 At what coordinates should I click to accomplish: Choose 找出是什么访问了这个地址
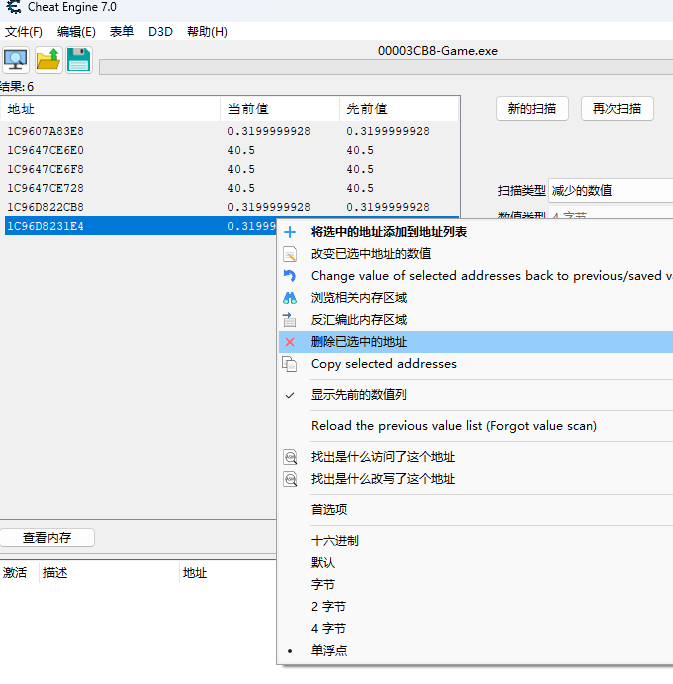pyautogui.click(x=475, y=457)
